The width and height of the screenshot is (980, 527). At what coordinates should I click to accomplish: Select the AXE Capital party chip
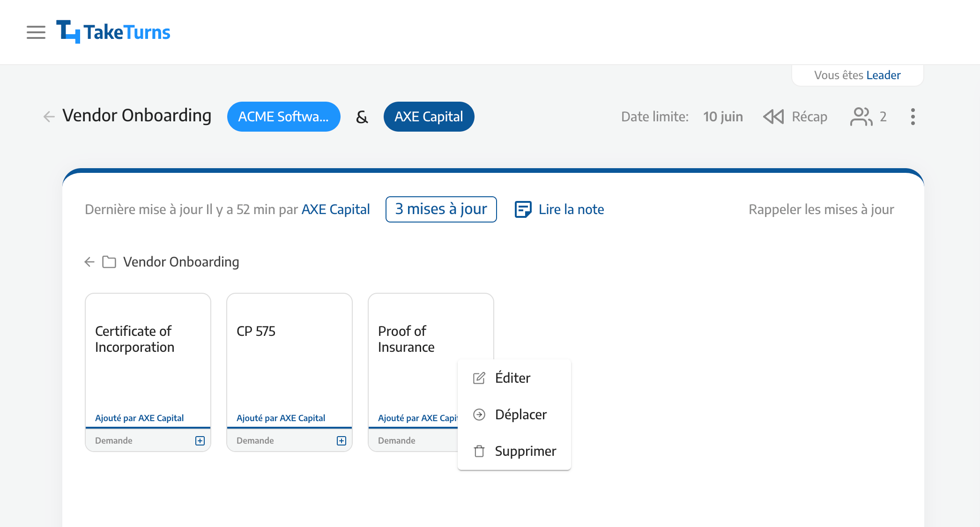(x=429, y=117)
